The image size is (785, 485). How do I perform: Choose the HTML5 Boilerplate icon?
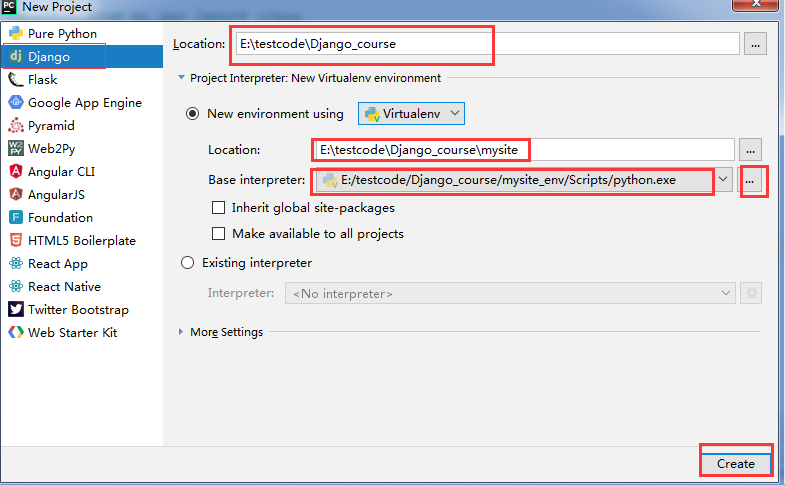tap(16, 241)
